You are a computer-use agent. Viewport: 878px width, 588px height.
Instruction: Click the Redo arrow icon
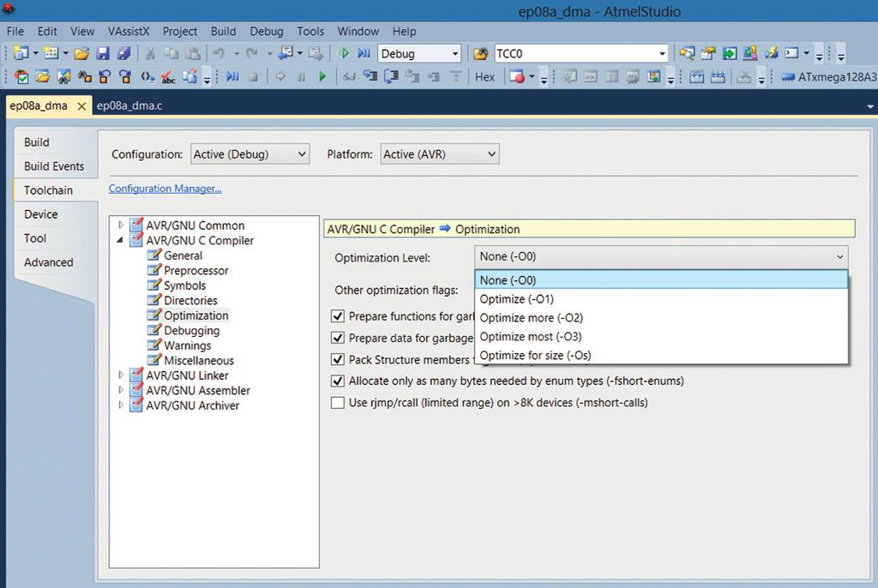[252, 53]
